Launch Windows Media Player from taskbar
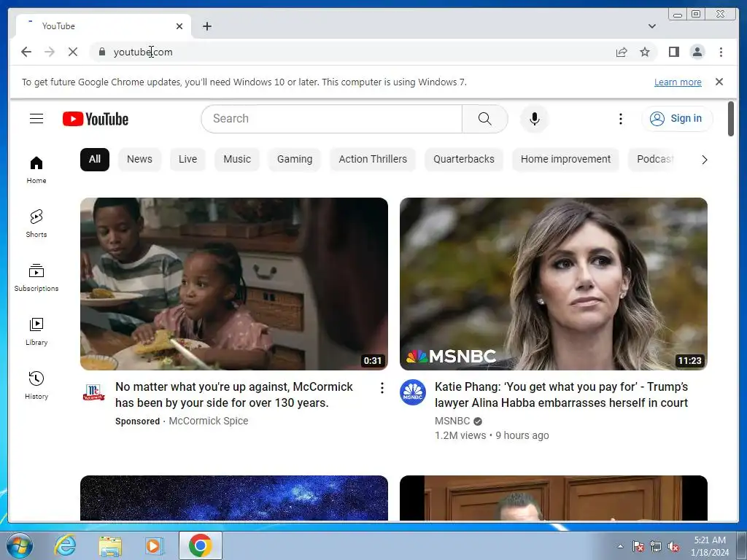The width and height of the screenshot is (747, 560). click(x=154, y=545)
